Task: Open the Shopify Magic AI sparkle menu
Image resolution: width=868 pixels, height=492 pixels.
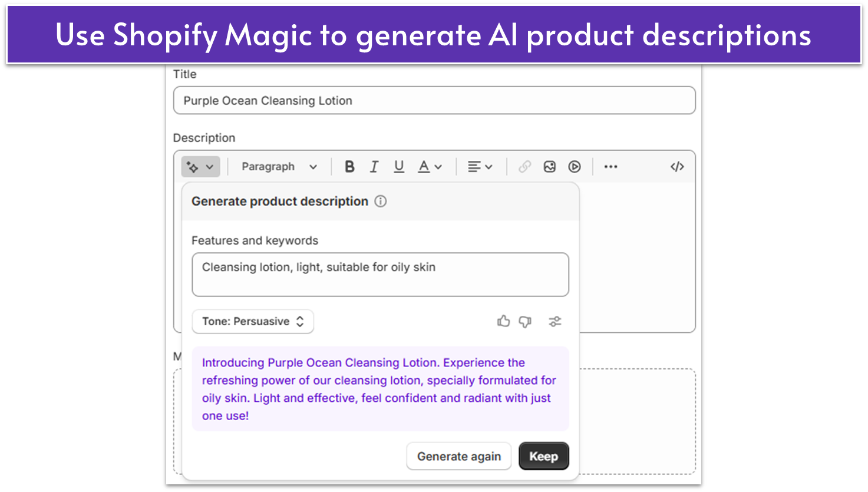Action: [200, 167]
